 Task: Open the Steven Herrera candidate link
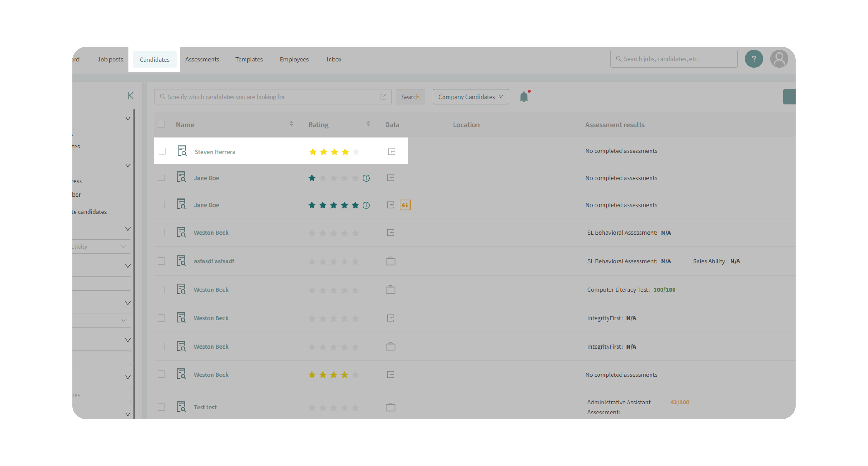tap(215, 152)
